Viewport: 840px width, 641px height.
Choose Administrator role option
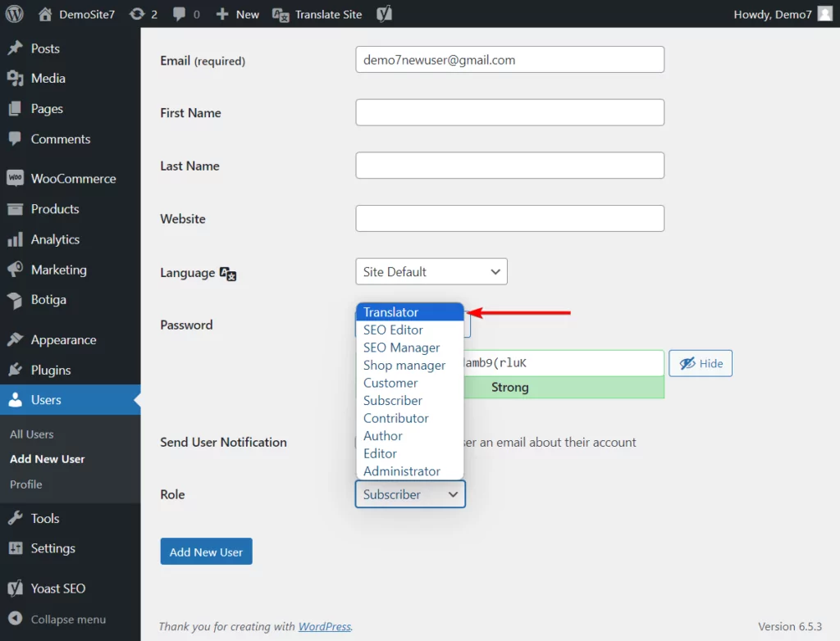point(410,471)
